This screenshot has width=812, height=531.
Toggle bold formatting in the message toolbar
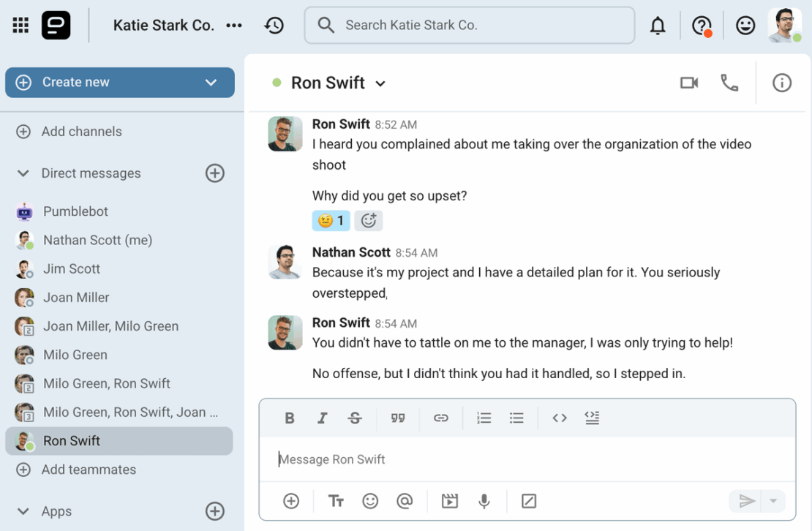pyautogui.click(x=289, y=418)
